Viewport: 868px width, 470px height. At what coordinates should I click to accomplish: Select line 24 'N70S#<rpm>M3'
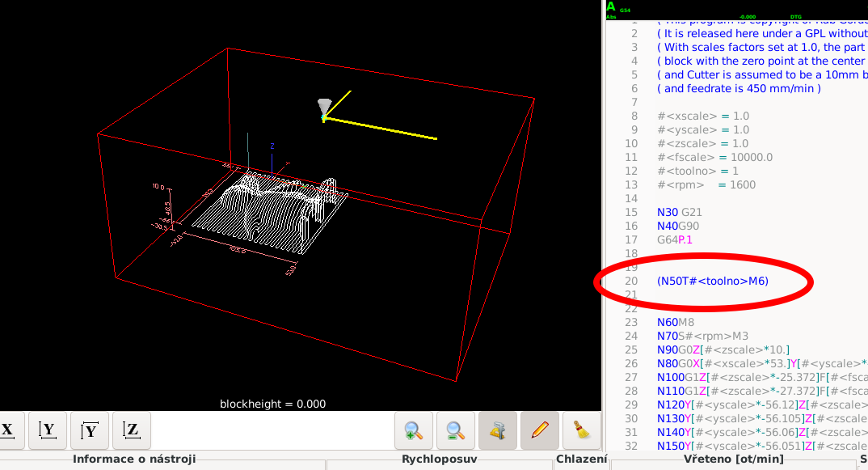pos(702,337)
